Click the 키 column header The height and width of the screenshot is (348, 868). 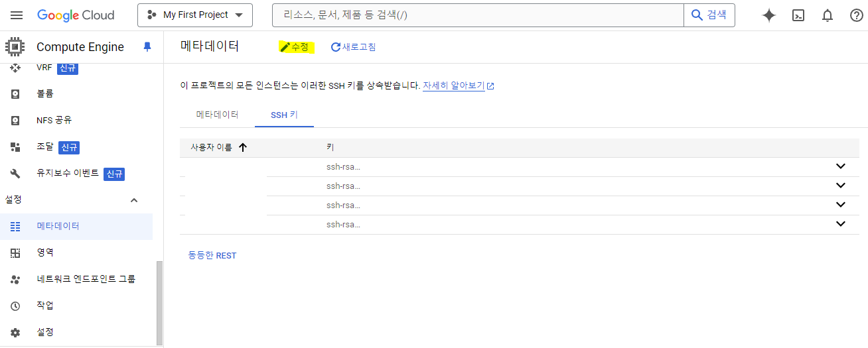pyautogui.click(x=330, y=148)
